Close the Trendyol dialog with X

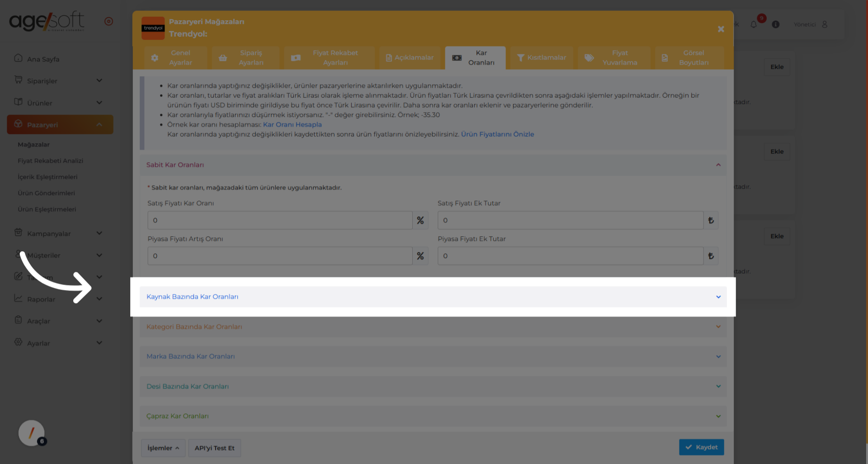coord(721,29)
